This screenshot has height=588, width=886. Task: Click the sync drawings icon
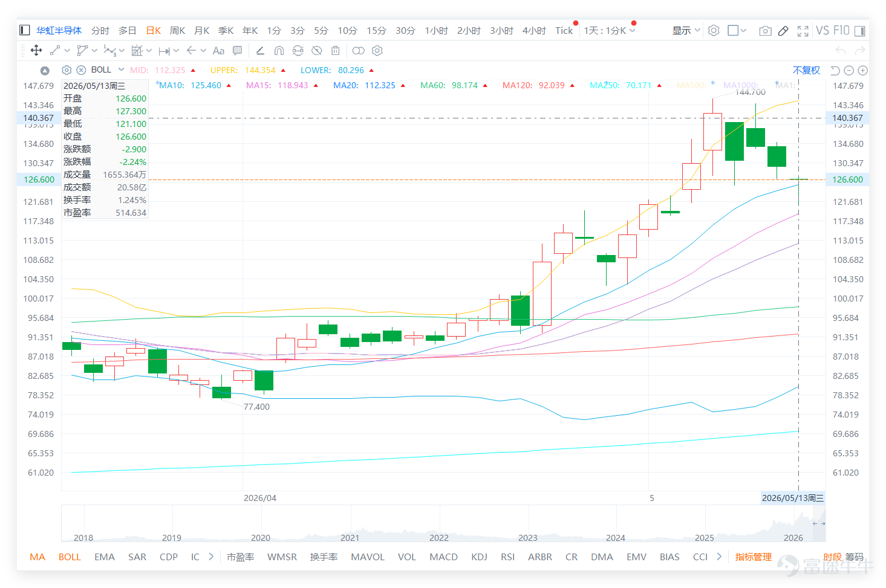(298, 50)
